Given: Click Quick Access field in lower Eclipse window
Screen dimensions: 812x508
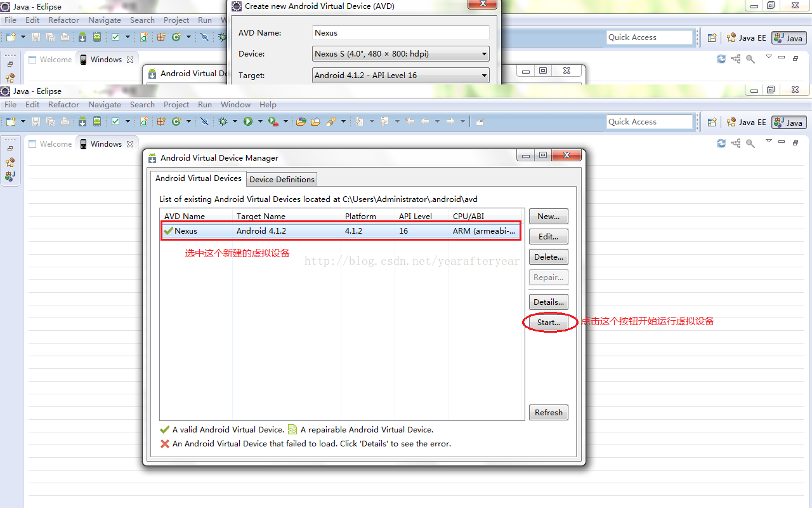Looking at the screenshot, I should [650, 122].
